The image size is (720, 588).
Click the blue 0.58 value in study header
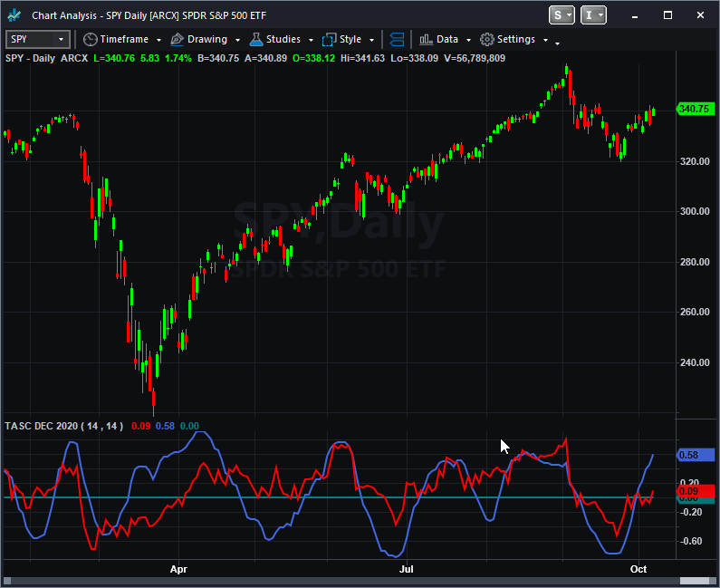[x=165, y=427]
